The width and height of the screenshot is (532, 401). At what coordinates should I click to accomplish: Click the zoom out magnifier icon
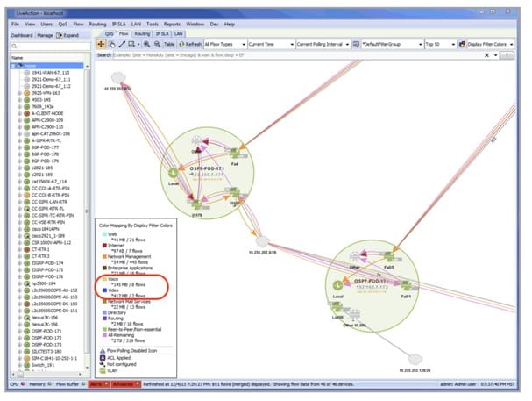pyautogui.click(x=157, y=44)
